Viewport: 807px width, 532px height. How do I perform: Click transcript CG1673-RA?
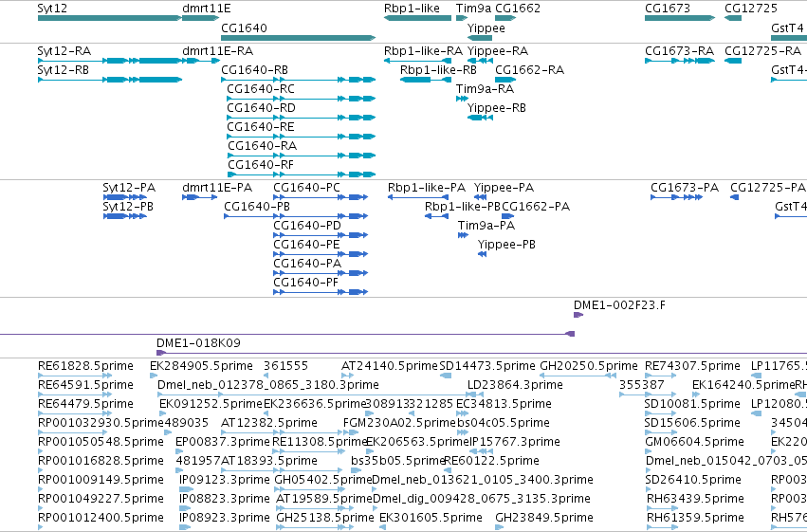(680, 61)
